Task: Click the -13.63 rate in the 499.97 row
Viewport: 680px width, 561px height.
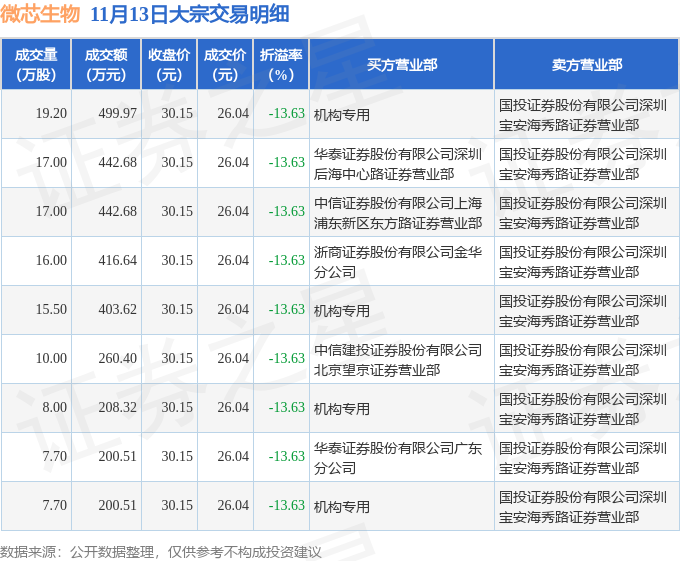Action: point(287,114)
